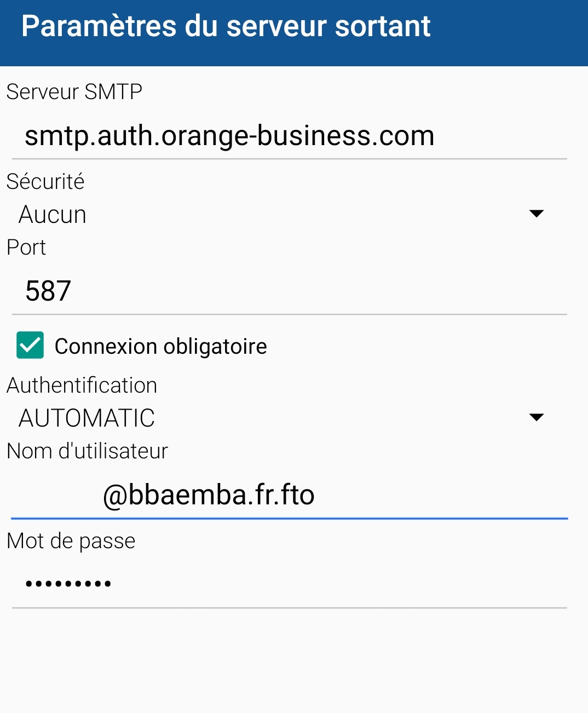This screenshot has width=588, height=713.
Task: Open the Sécurité dropdown arrow
Action: coord(536,214)
